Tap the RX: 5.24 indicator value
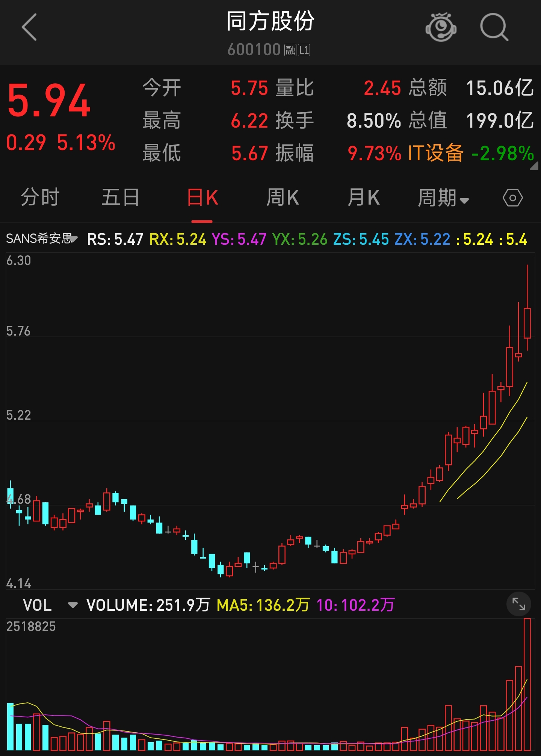The height and width of the screenshot is (756, 541). tap(178, 239)
